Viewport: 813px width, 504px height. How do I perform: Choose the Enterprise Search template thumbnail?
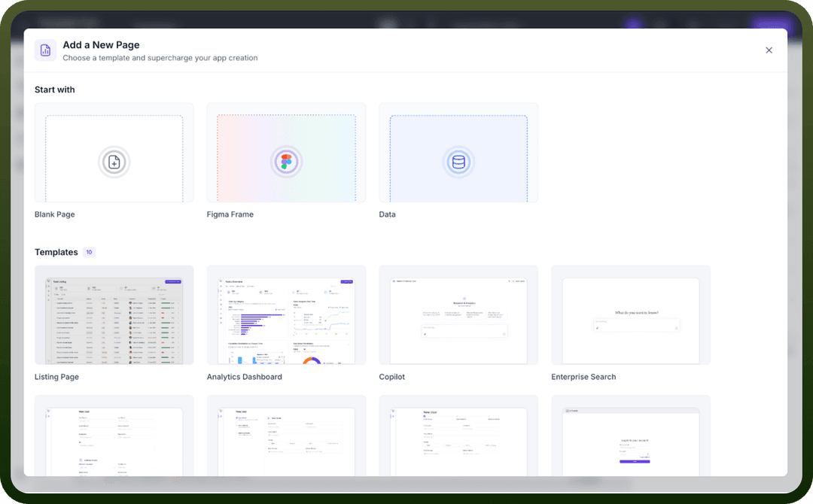(631, 315)
